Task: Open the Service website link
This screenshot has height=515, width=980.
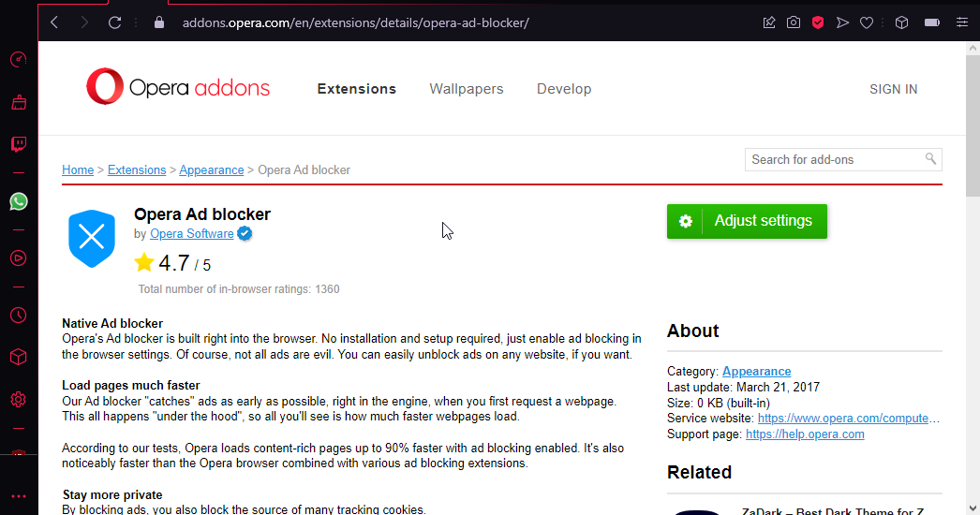Action: pos(848,419)
